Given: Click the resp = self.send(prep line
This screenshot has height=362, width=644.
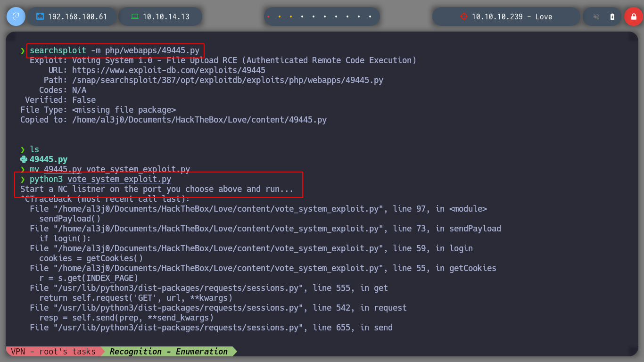Looking at the screenshot, I should tap(126, 318).
